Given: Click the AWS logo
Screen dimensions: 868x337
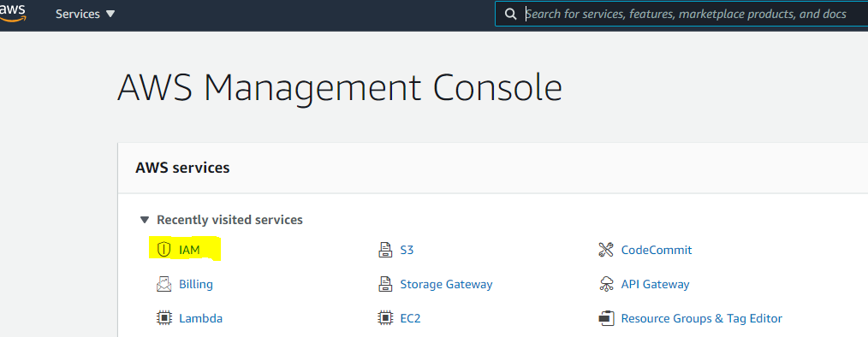Looking at the screenshot, I should (12, 12).
